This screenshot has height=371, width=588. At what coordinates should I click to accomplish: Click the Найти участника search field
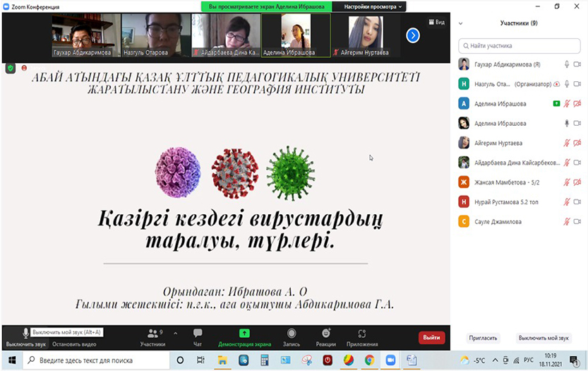coord(521,46)
